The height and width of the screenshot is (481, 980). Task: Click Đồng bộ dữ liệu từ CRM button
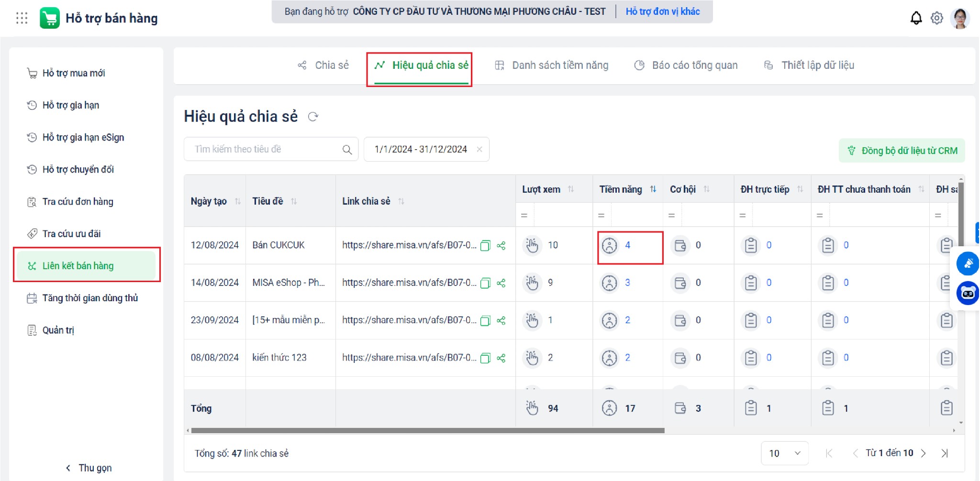coord(902,151)
